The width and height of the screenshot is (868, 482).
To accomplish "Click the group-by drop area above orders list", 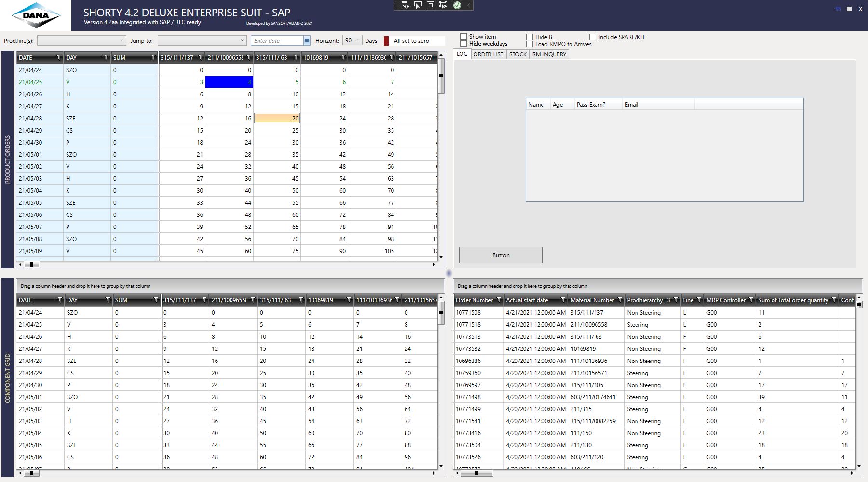I will click(x=658, y=286).
